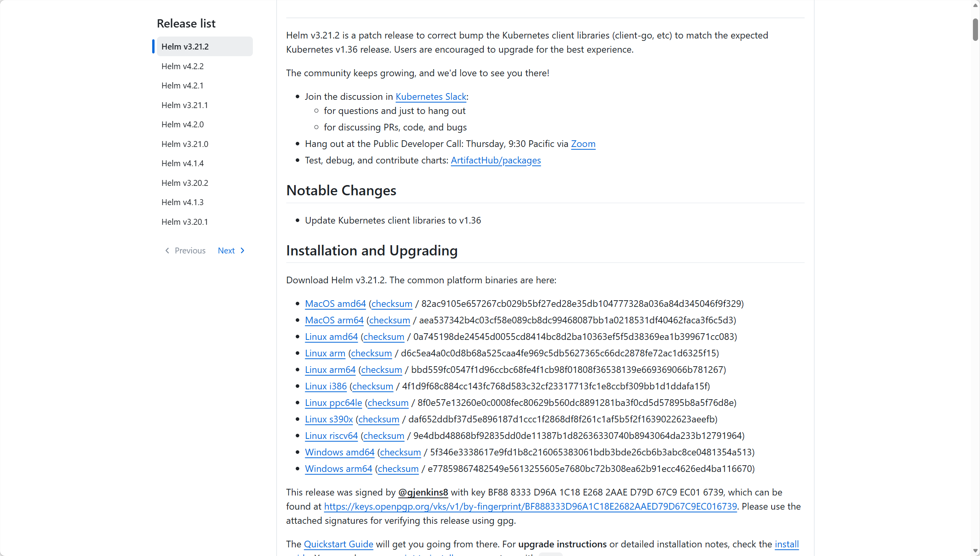Open checksum link for Windows arm64
The image size is (980, 556).
[x=398, y=468]
